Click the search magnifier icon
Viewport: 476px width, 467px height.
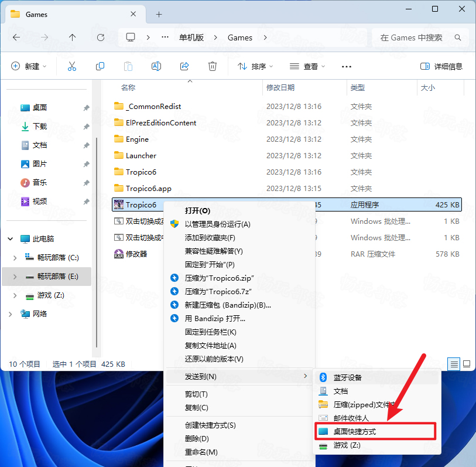click(457, 38)
